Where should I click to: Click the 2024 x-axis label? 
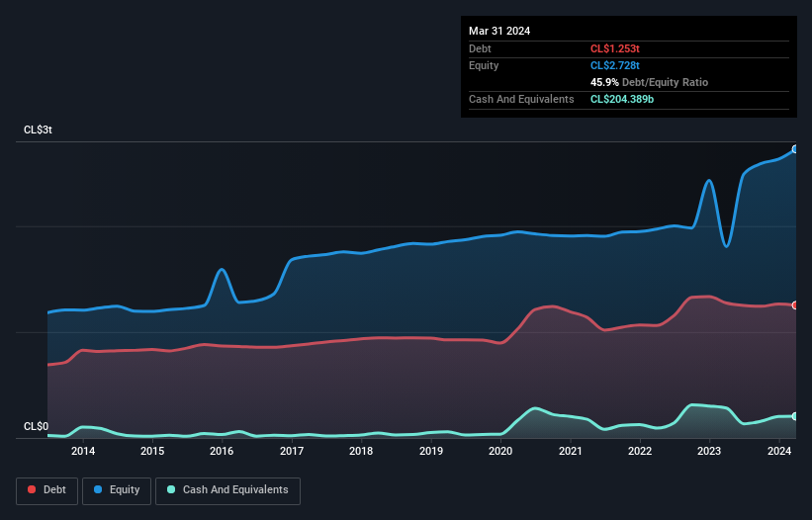(778, 451)
